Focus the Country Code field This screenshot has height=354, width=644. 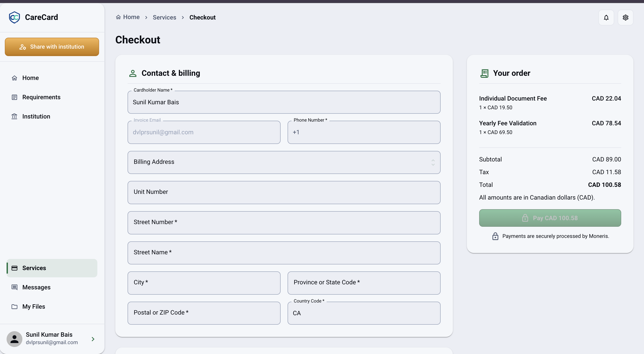[x=364, y=313]
